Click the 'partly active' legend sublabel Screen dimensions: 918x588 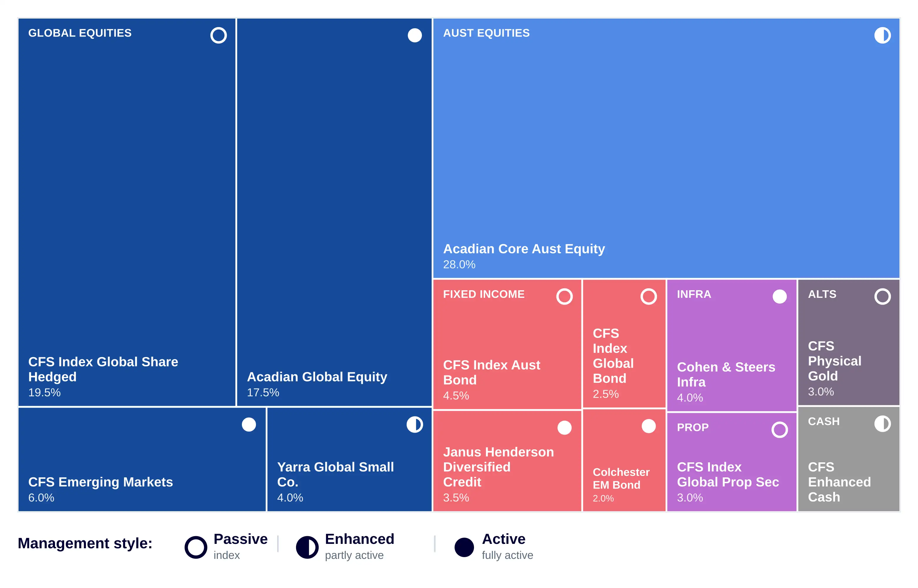[x=354, y=556]
